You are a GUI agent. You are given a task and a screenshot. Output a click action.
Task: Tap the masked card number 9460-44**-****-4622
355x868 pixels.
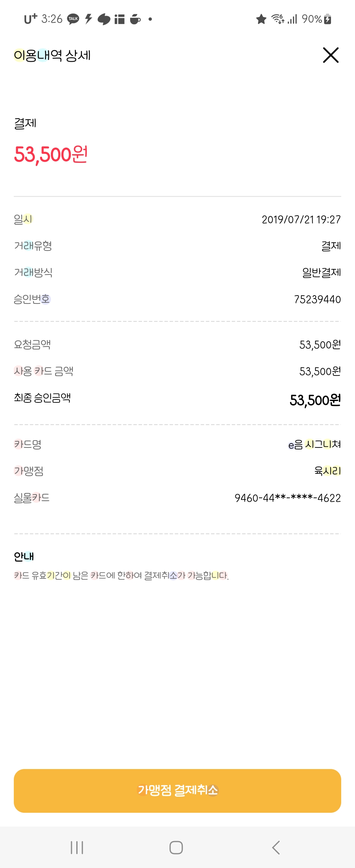click(x=287, y=498)
